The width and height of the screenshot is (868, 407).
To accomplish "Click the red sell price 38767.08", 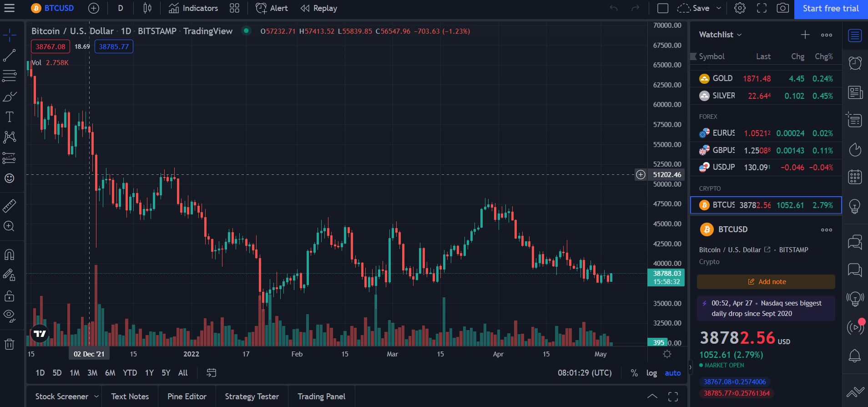I will tap(50, 46).
